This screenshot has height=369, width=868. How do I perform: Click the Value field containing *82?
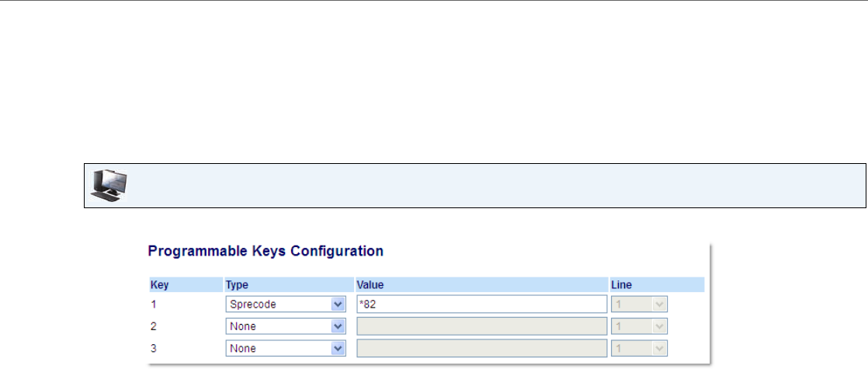coord(481,305)
